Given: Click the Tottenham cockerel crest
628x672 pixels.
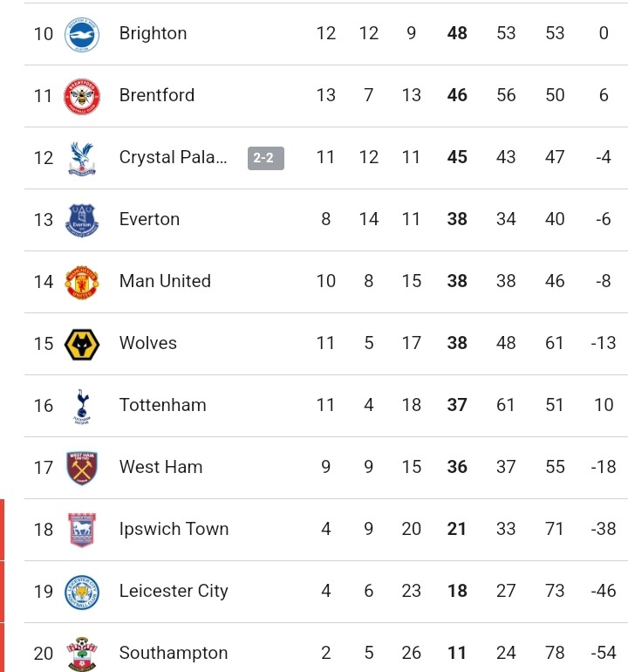Looking at the screenshot, I should pyautogui.click(x=82, y=407).
